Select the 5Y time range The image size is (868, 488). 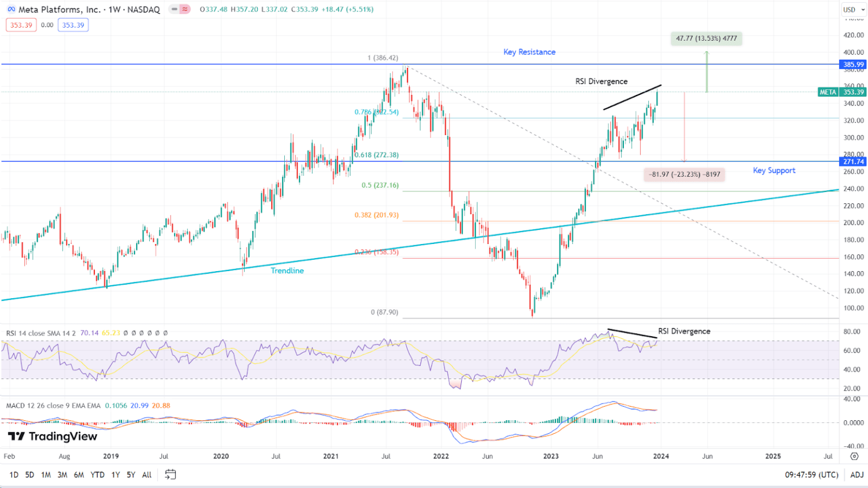click(x=131, y=475)
